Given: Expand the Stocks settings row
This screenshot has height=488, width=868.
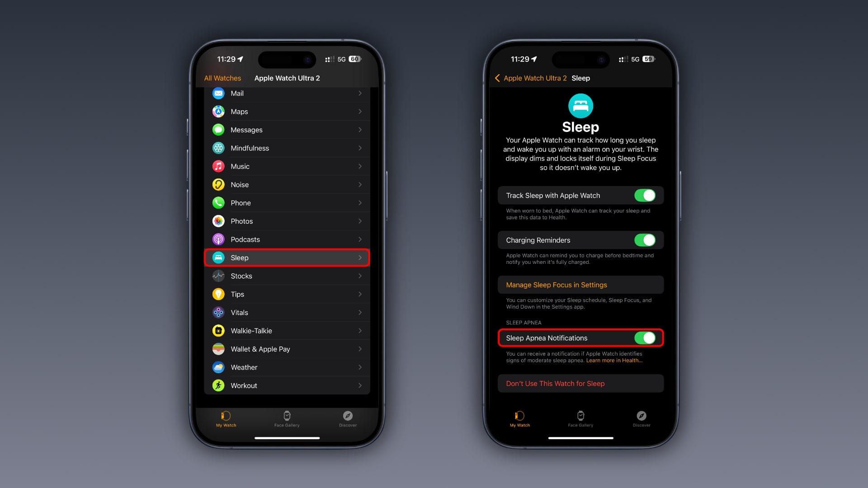Looking at the screenshot, I should [288, 275].
